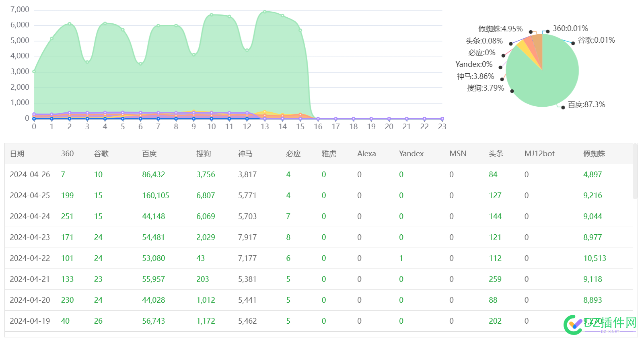Open Baidu count 54,481 link
The height and width of the screenshot is (341, 644).
tap(154, 238)
